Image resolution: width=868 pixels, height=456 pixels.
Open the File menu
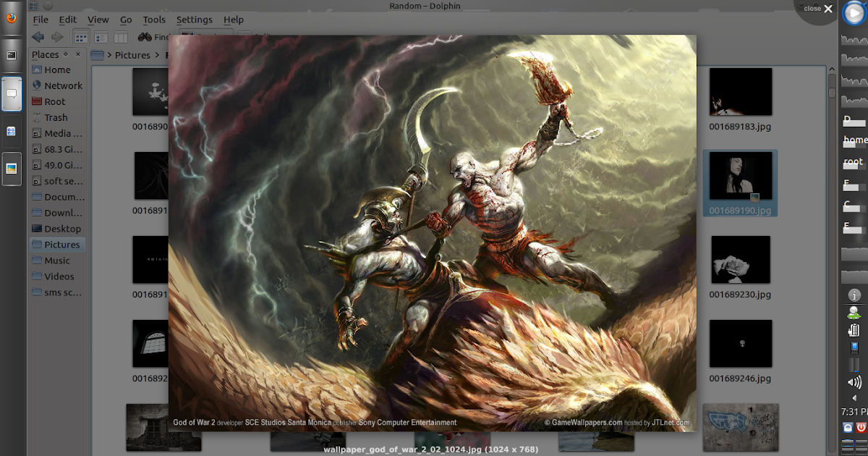[41, 20]
